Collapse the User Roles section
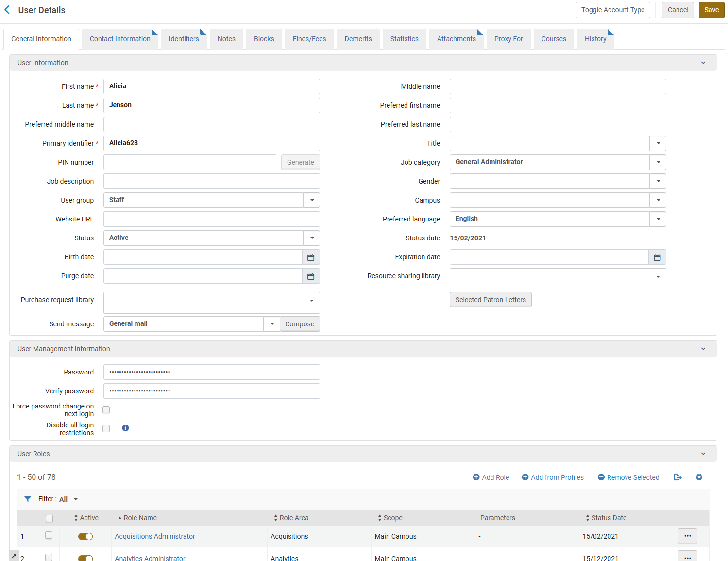The height and width of the screenshot is (561, 728). [703, 454]
